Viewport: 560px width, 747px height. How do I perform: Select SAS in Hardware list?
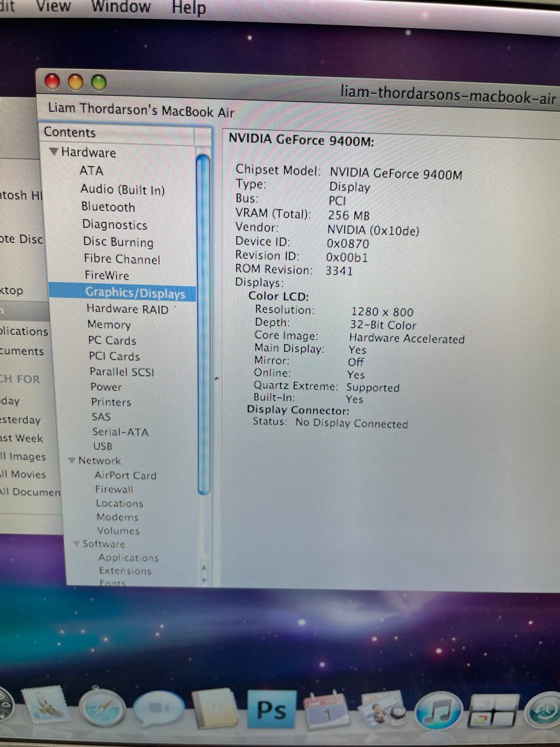coord(101,417)
